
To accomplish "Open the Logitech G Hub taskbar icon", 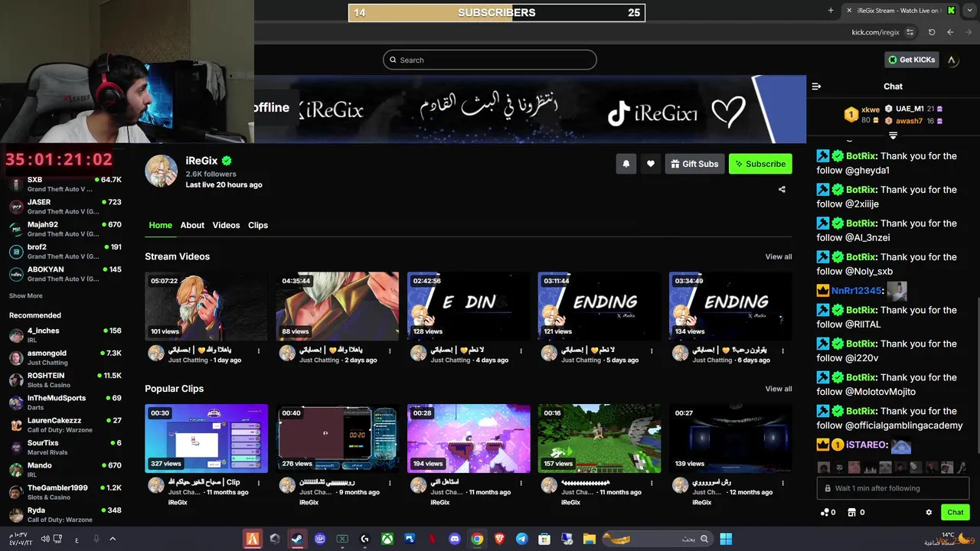I will pos(364,539).
